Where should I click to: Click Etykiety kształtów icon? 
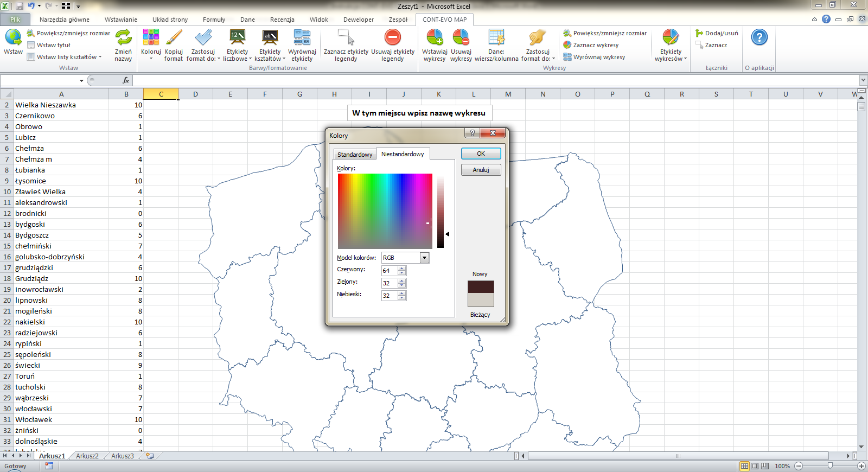pos(270,37)
